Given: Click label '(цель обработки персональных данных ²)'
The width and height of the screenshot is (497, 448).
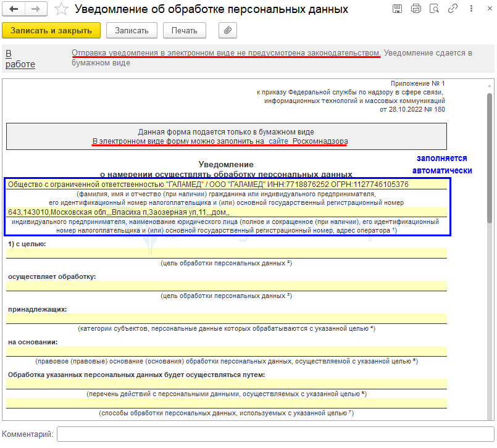Looking at the screenshot, I should point(227,263).
